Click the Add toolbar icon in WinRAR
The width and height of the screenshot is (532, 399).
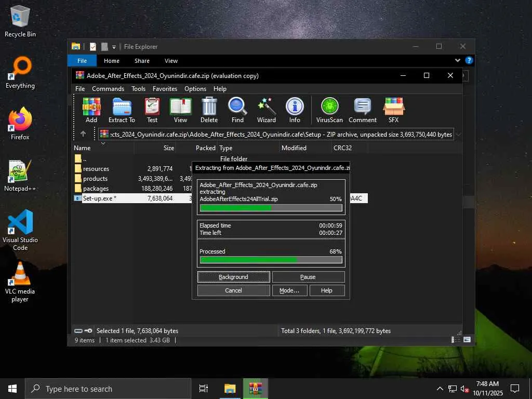91,110
